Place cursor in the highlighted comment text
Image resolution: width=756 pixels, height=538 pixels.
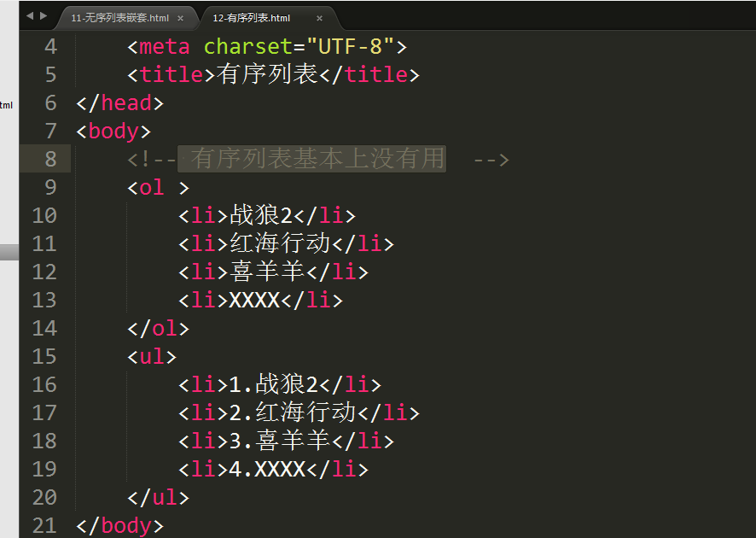(312, 159)
